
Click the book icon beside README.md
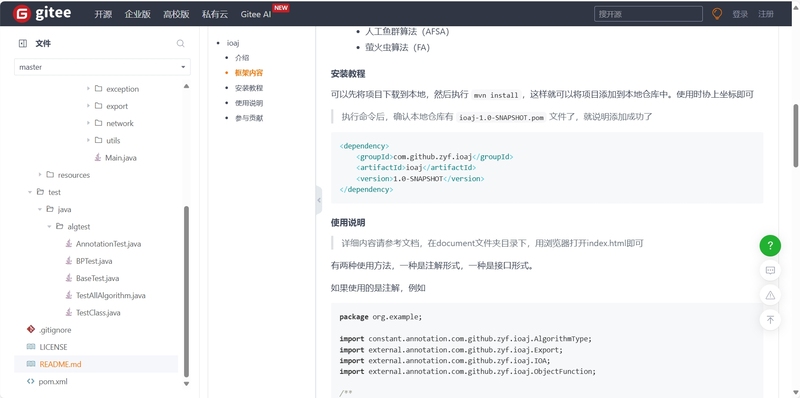[x=31, y=364]
